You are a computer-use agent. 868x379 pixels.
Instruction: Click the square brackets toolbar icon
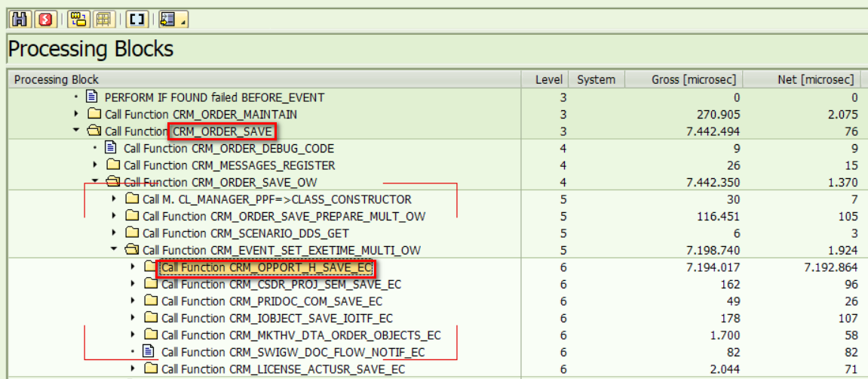pos(136,20)
